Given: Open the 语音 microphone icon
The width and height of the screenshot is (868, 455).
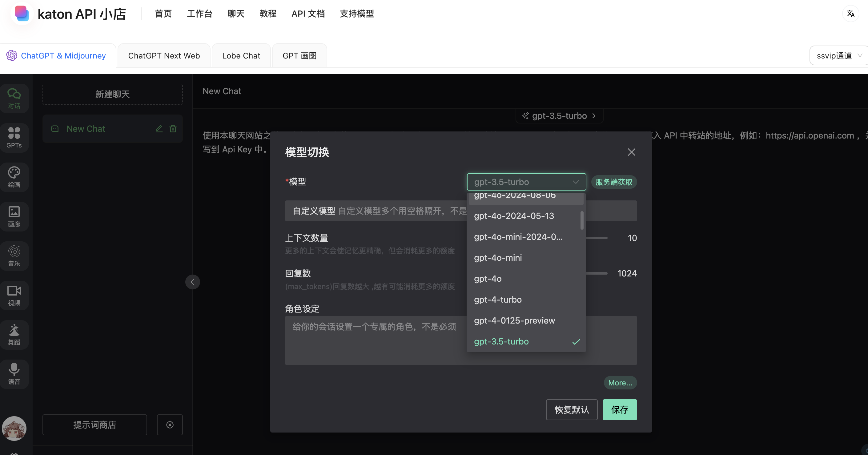Looking at the screenshot, I should point(14,374).
